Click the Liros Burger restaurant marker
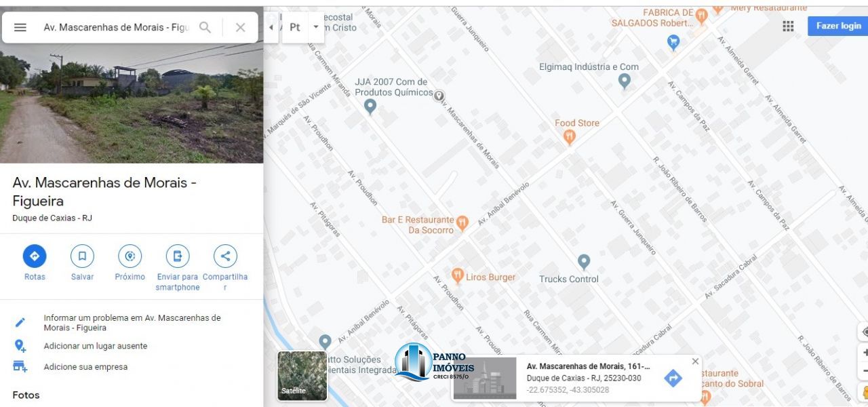The image size is (868, 407). click(x=458, y=276)
